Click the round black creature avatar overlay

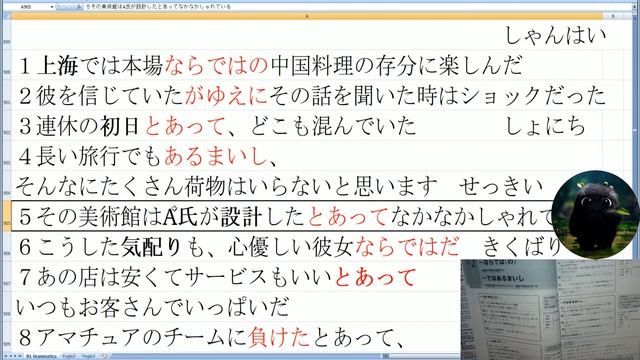pos(595,215)
